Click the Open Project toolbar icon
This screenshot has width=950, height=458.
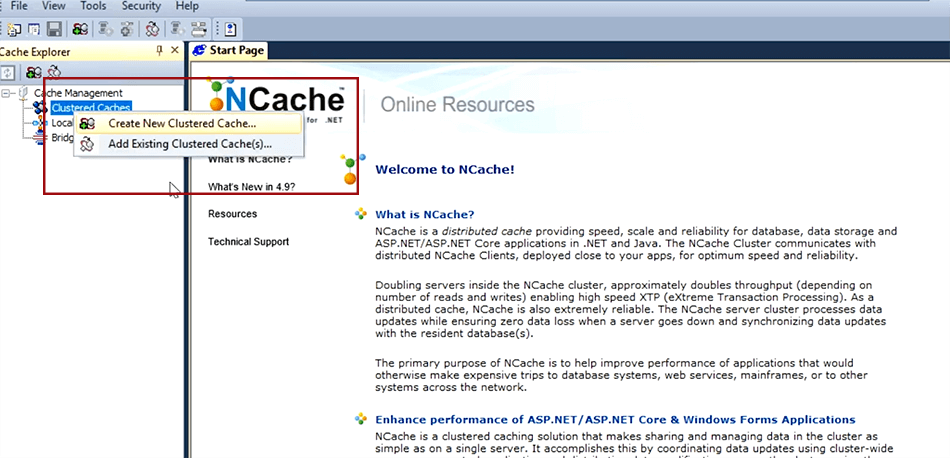point(35,28)
